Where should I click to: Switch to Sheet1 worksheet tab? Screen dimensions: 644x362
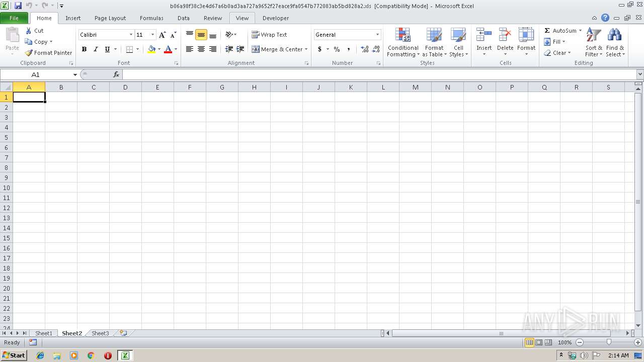coord(43,333)
